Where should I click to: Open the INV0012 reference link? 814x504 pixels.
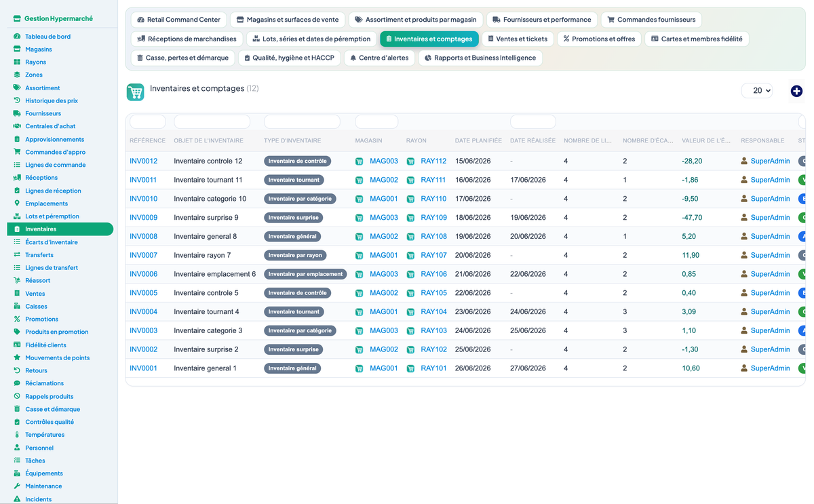[143, 161]
